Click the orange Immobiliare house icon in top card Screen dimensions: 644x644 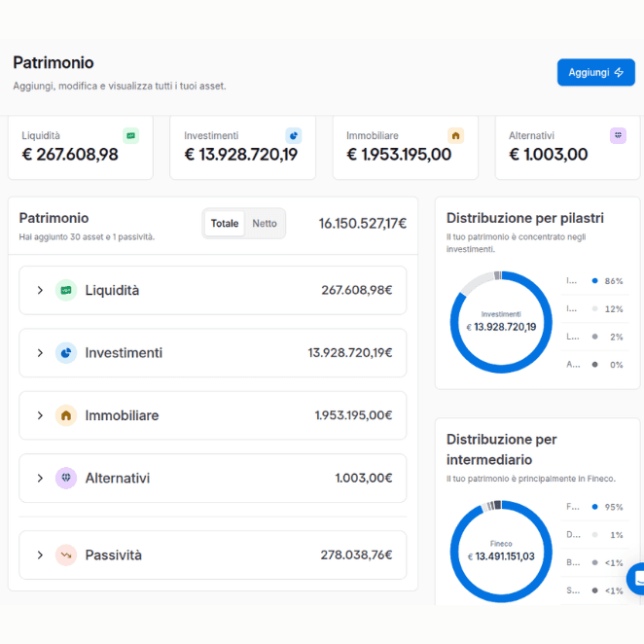coord(455,135)
